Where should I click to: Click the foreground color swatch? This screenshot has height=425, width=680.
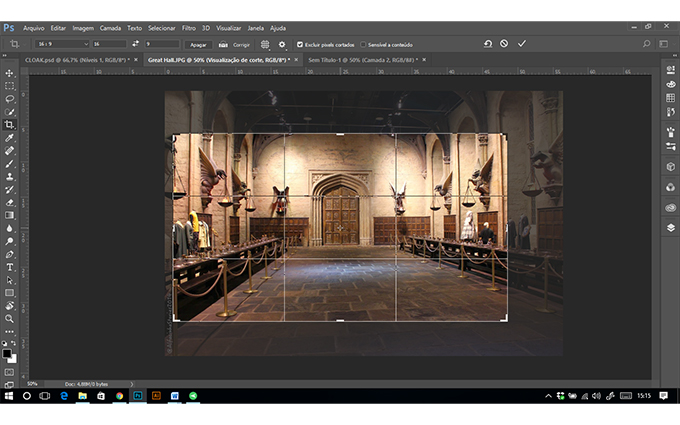(7, 353)
